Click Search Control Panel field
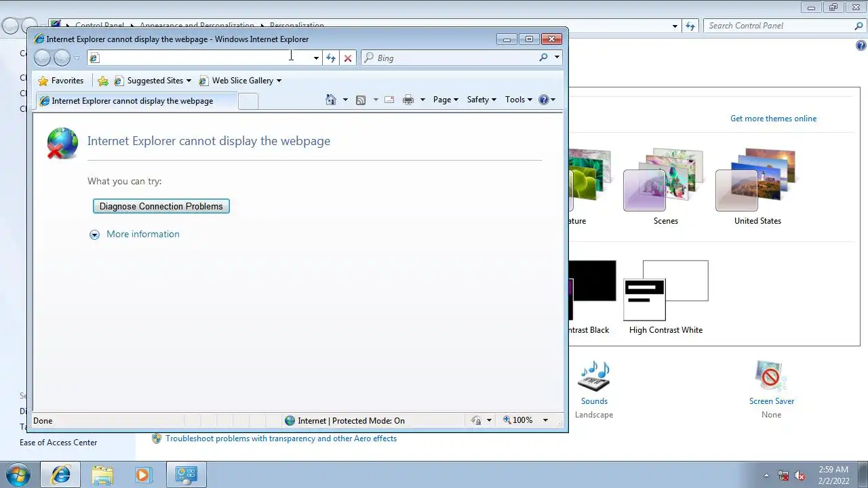868x488 pixels. tap(780, 26)
